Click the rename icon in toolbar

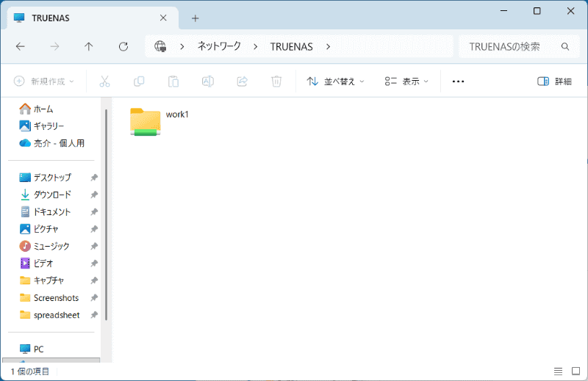point(208,81)
